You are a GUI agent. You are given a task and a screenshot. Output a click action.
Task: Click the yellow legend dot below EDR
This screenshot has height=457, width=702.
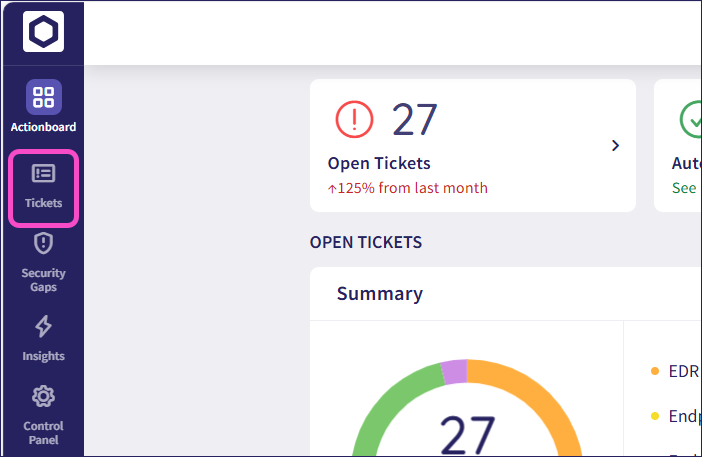[x=655, y=416]
